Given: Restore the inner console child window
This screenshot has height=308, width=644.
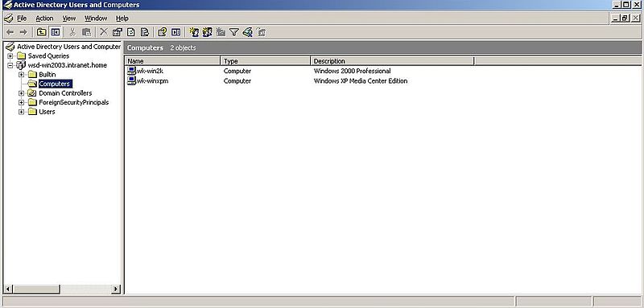Looking at the screenshot, I should click(625, 18).
